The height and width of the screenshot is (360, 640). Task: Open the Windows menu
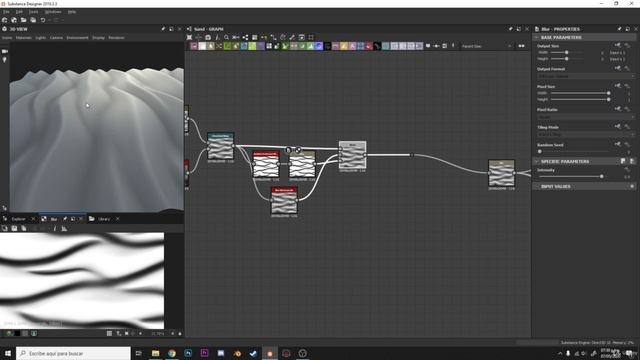(x=53, y=12)
